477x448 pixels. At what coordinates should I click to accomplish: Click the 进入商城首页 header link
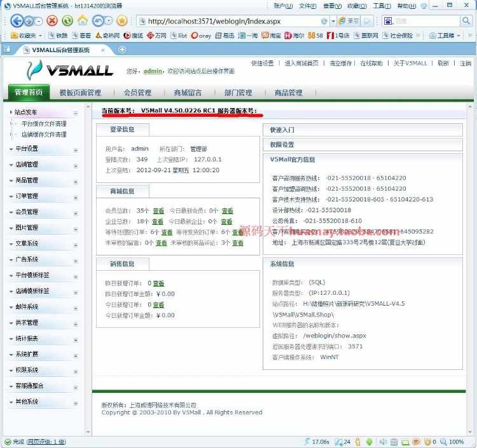301,63
